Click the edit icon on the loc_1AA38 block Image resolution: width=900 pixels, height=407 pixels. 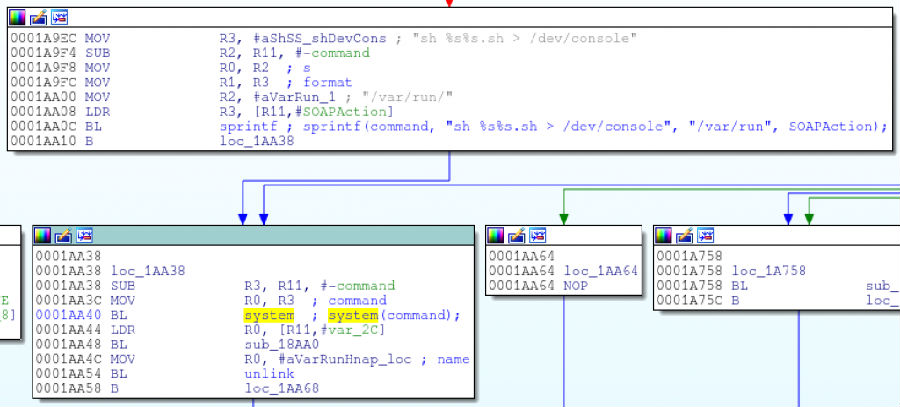coord(65,236)
